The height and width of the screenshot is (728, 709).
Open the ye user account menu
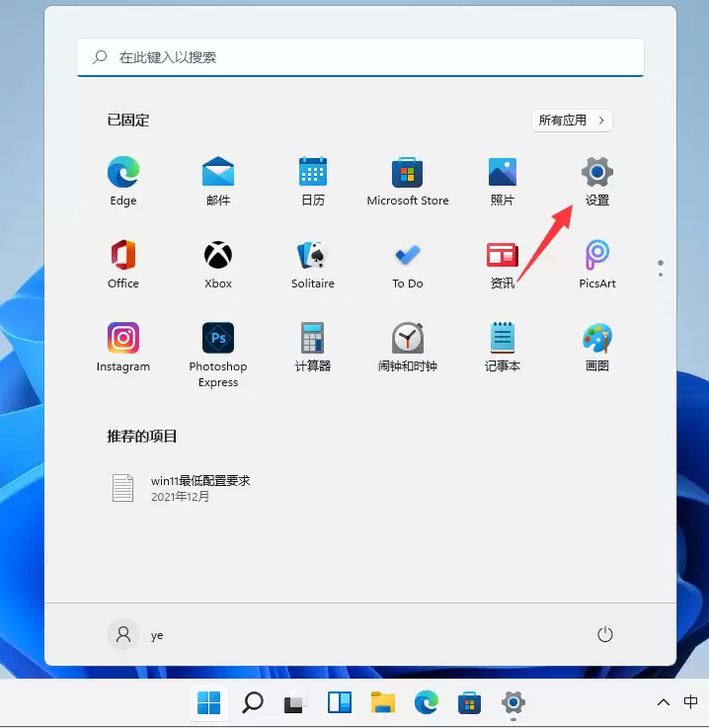[x=136, y=635]
